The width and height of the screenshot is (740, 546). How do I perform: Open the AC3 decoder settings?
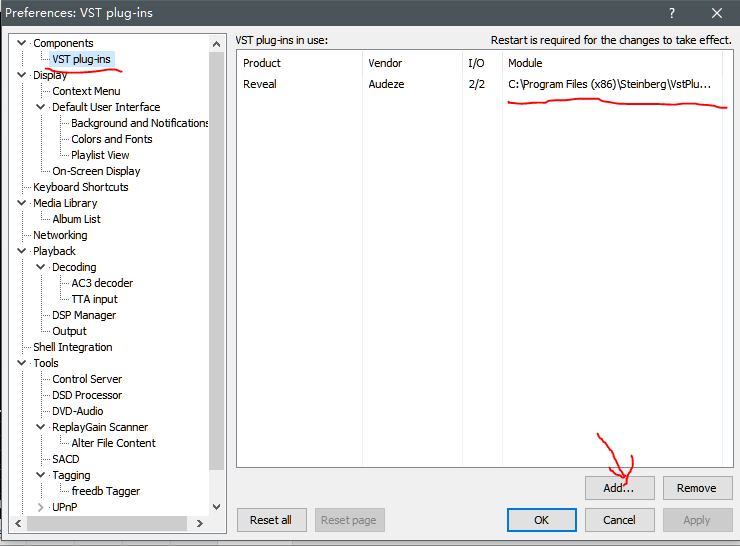(102, 283)
